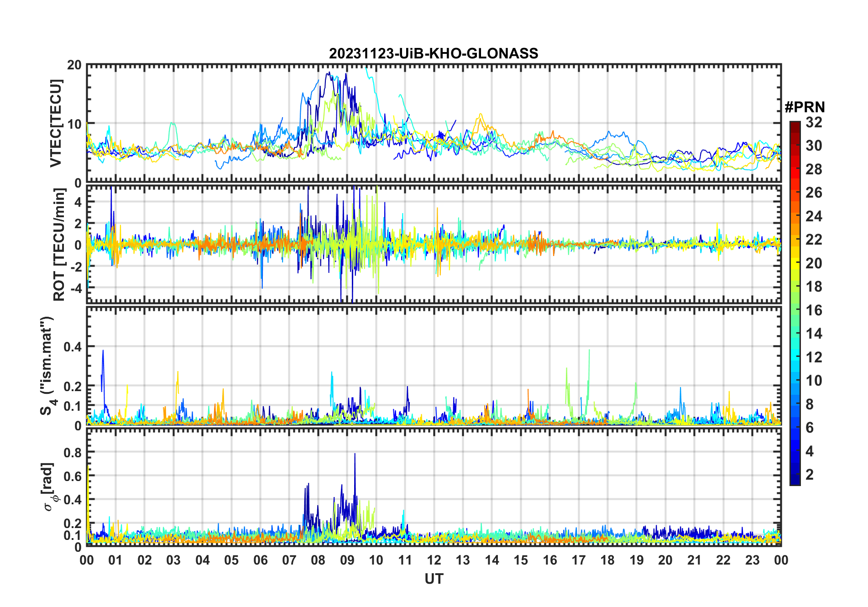Click S4 panel y-axis tick label 0.2
This screenshot has width=868, height=607.
[x=73, y=387]
